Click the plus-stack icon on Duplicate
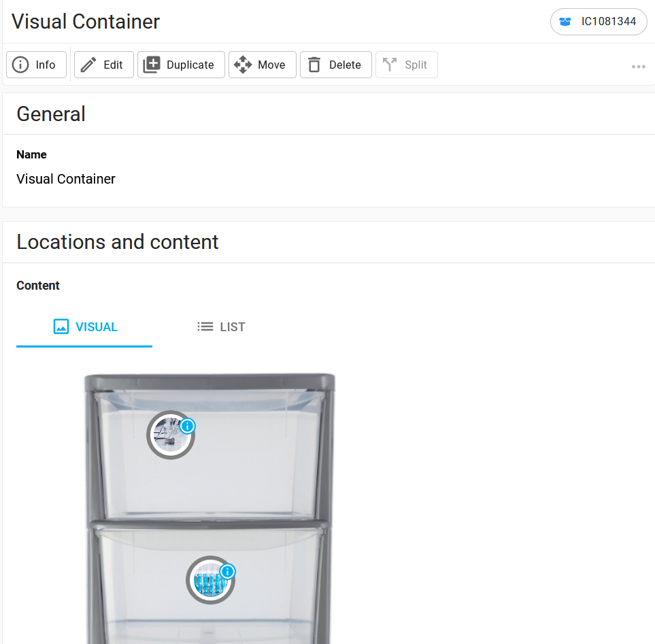The image size is (655, 644). coord(152,65)
